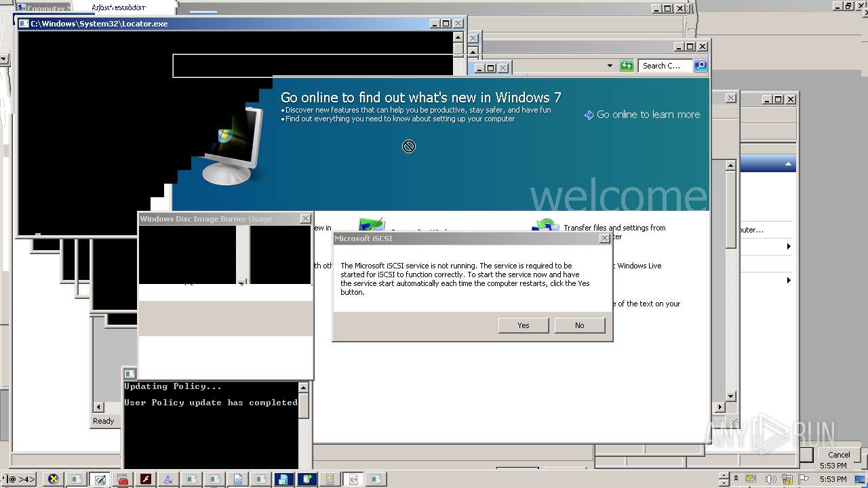Click the 'Computer' window title at top-left
868x488 pixels.
tap(47, 9)
